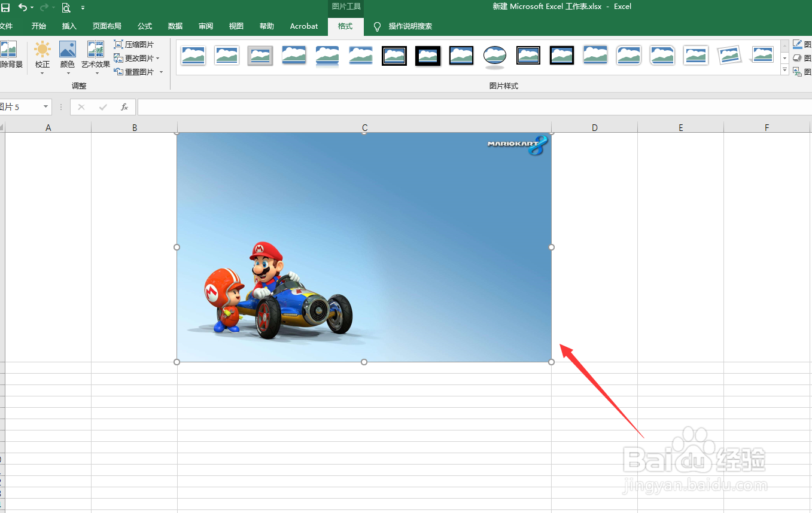This screenshot has width=812, height=513.
Task: Click the Mario Kart picture in the sheet
Action: tap(364, 247)
